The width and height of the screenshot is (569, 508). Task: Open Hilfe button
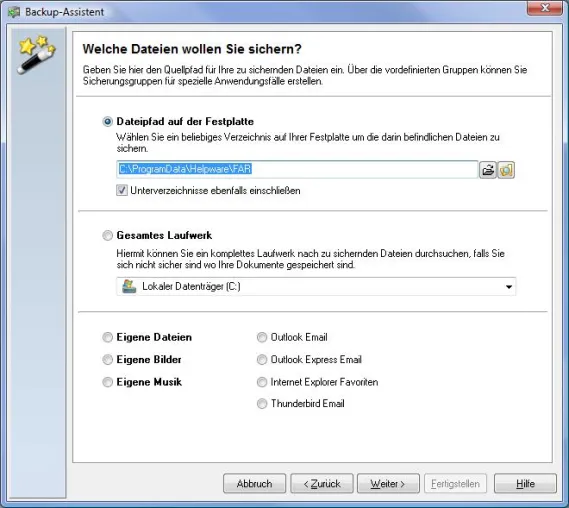pos(525,484)
